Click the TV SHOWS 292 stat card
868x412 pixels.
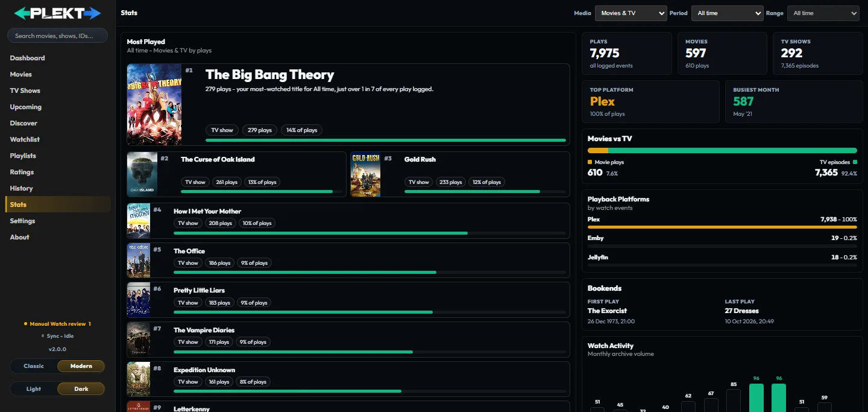[818, 54]
